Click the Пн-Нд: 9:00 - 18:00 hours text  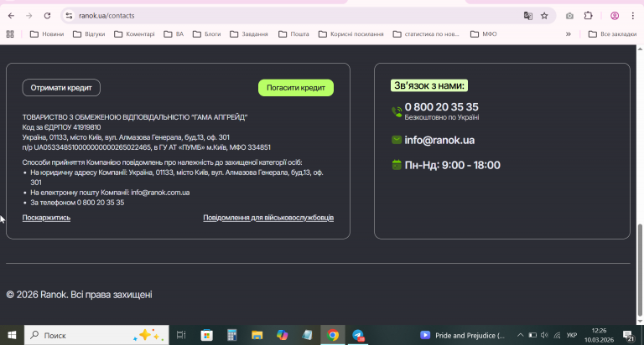point(452,165)
